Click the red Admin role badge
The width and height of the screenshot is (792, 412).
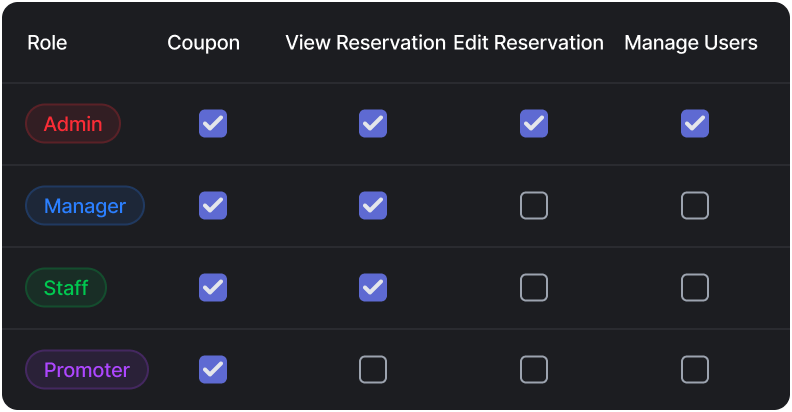coord(73,124)
